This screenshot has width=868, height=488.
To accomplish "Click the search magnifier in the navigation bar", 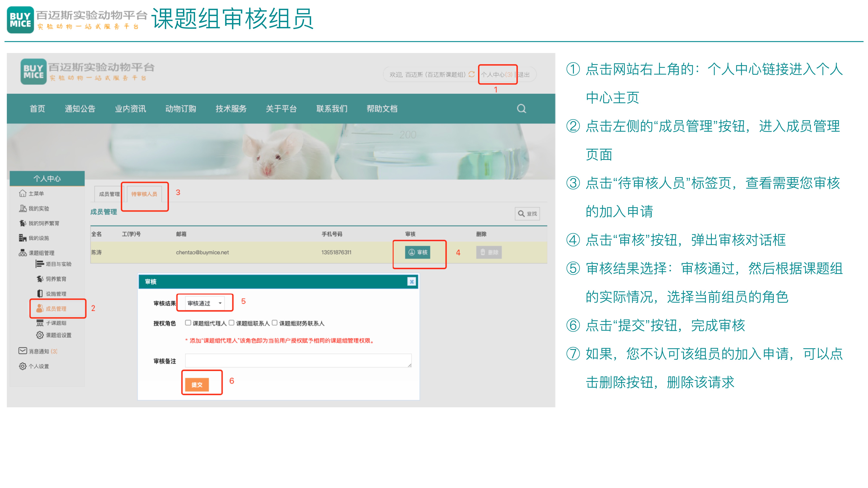I will (x=521, y=108).
